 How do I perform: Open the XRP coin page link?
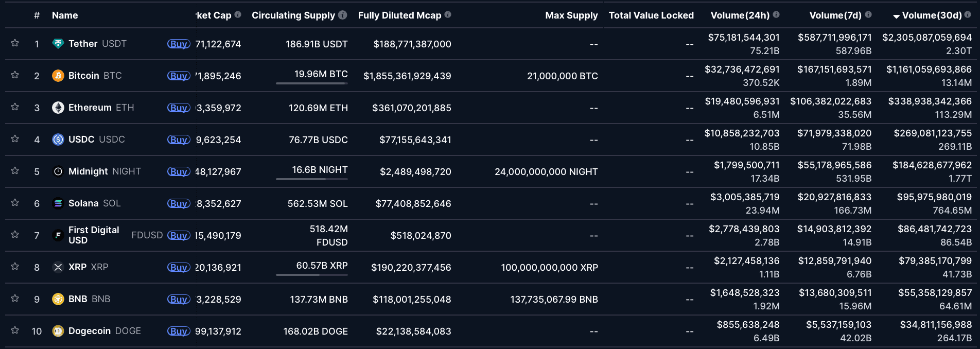click(x=78, y=267)
